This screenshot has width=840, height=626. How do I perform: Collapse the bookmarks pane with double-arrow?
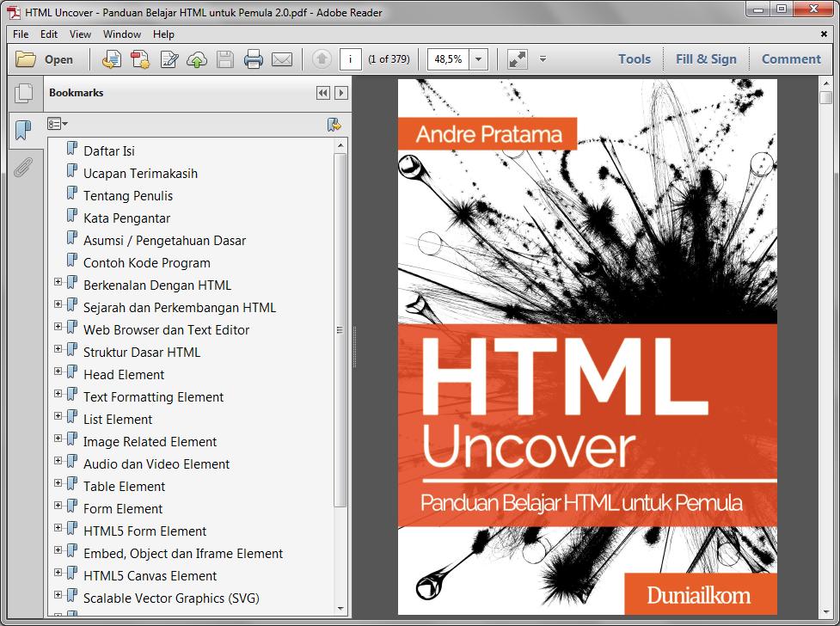323,93
